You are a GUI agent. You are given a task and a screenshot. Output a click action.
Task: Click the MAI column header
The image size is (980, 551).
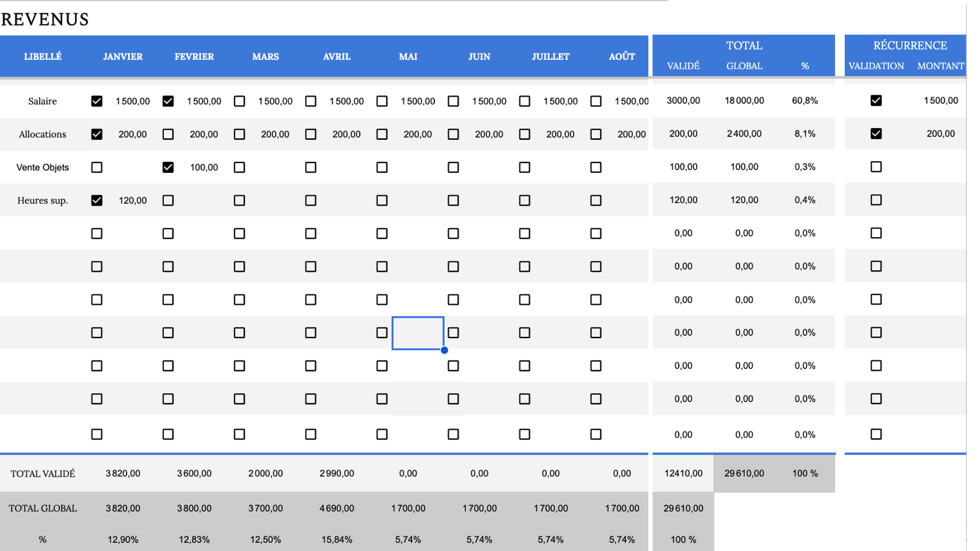pos(408,57)
